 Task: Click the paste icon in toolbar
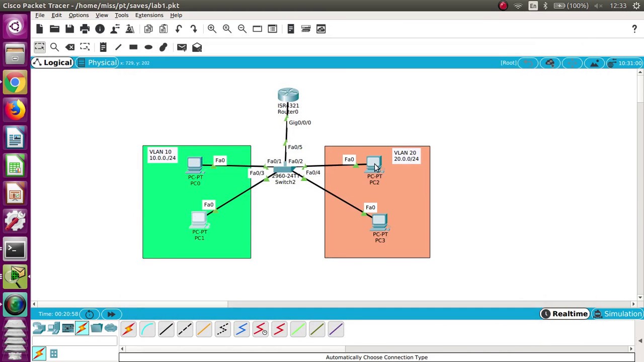164,29
